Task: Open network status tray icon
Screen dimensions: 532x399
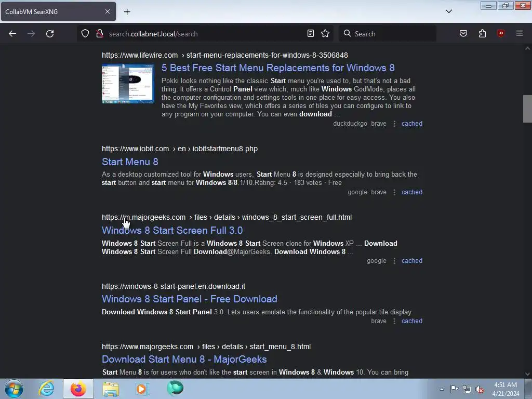Action: [467, 389]
